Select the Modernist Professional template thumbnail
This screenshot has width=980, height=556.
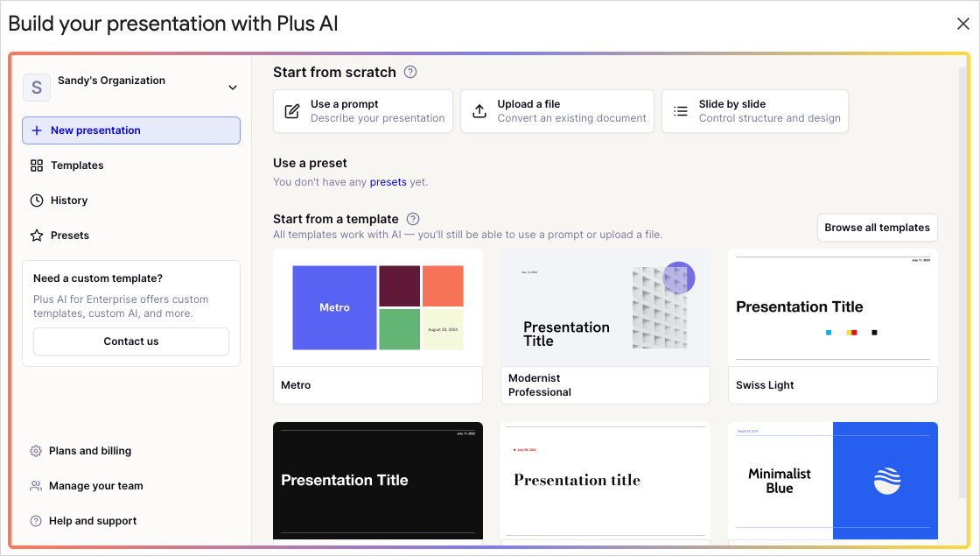[605, 307]
